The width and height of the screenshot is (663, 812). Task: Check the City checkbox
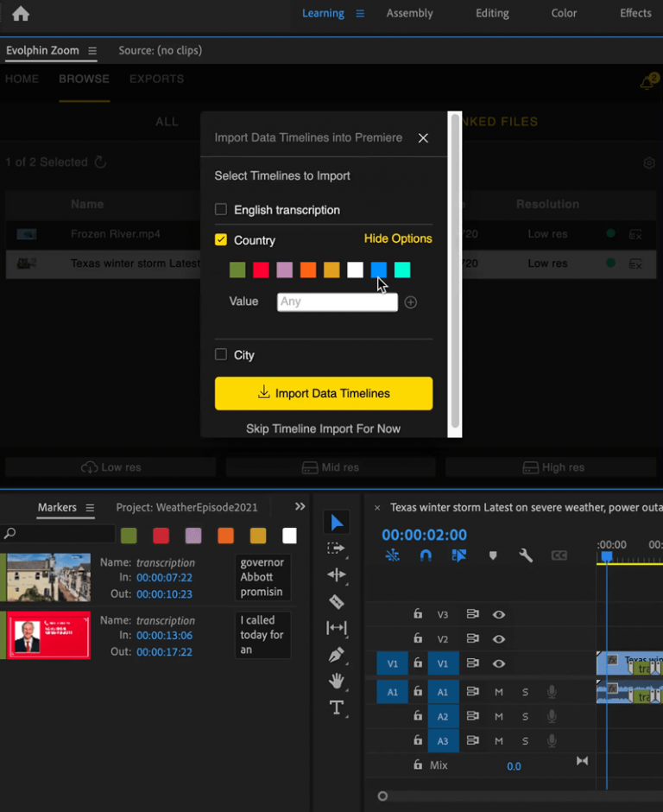[x=221, y=355]
